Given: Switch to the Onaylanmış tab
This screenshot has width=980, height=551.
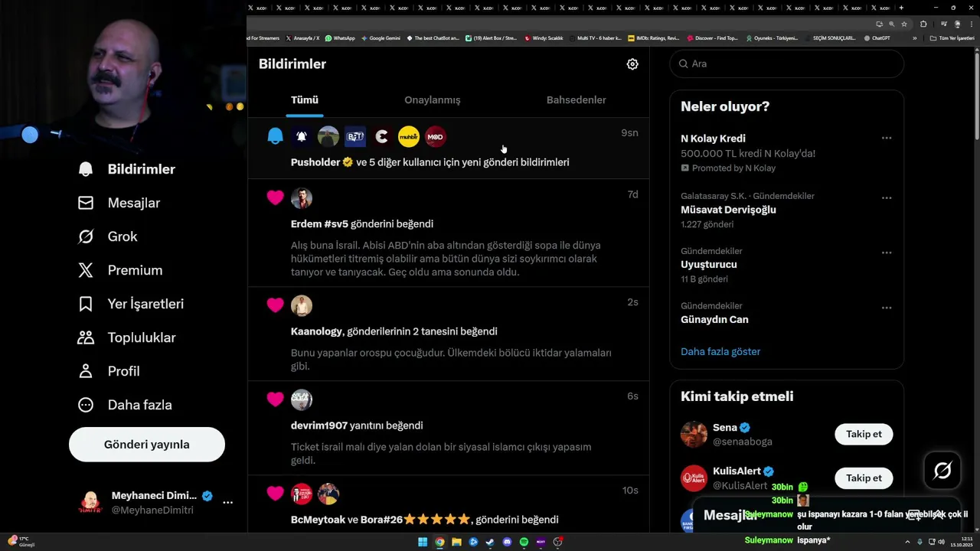Looking at the screenshot, I should coord(433,99).
